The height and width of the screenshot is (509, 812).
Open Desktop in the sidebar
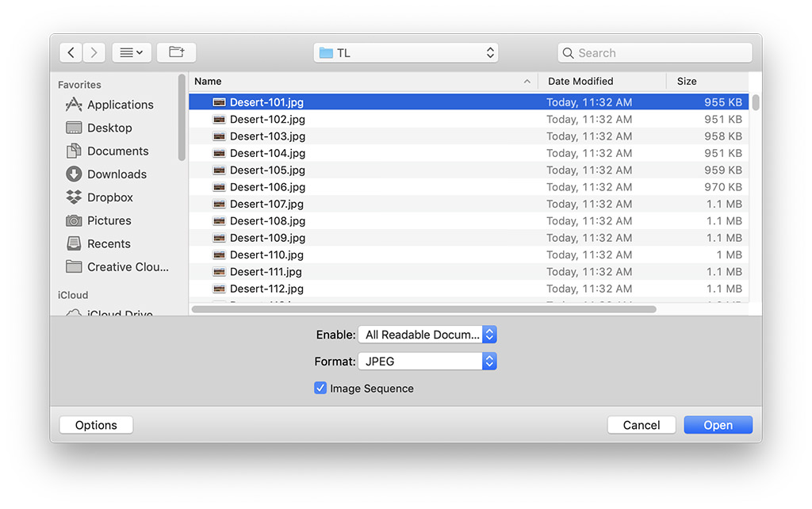pyautogui.click(x=99, y=128)
